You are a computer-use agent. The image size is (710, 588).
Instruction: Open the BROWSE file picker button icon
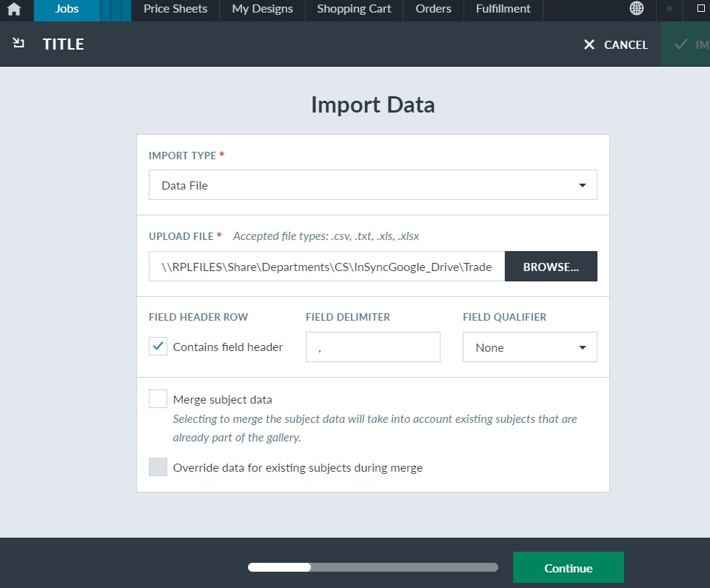coord(551,266)
